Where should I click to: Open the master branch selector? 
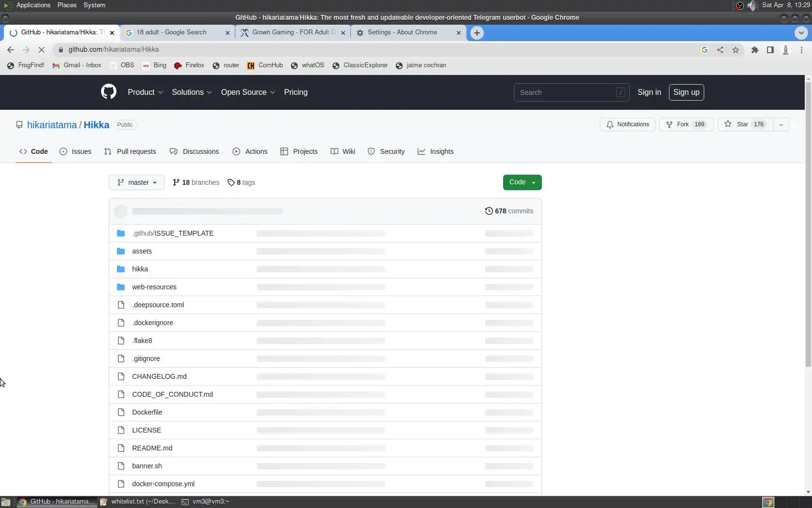pos(137,182)
